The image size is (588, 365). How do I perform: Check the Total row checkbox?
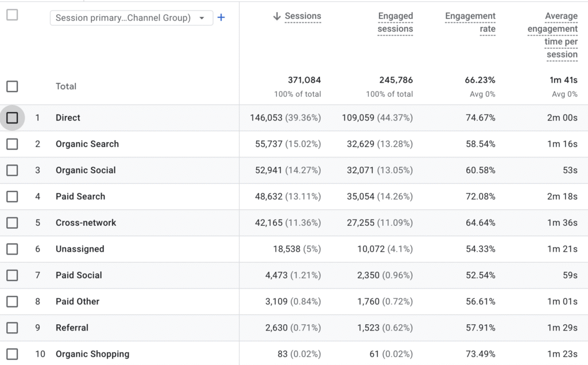pos(12,86)
